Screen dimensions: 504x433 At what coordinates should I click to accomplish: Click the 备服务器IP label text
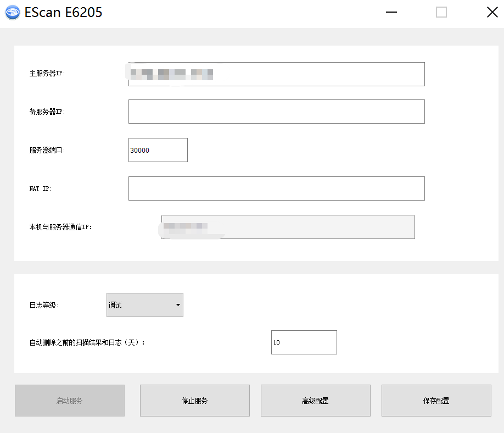coord(47,112)
